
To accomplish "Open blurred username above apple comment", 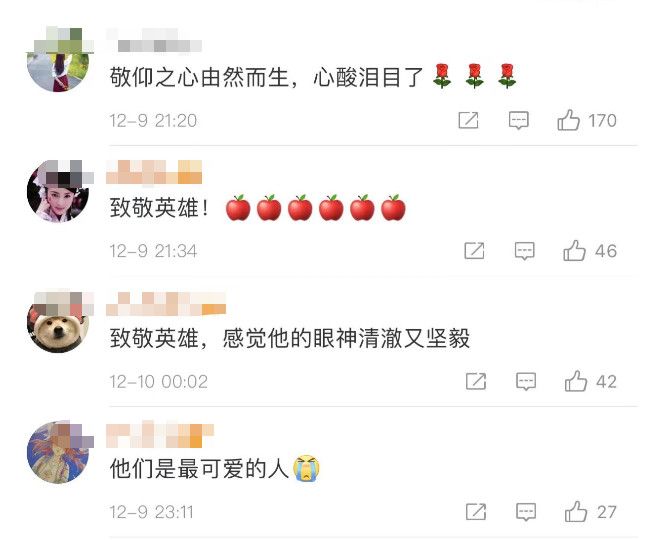I will coord(154,172).
